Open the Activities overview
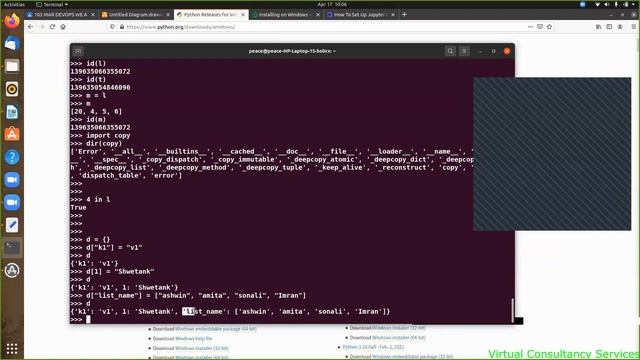This screenshot has height=360, width=640. [x=14, y=4]
